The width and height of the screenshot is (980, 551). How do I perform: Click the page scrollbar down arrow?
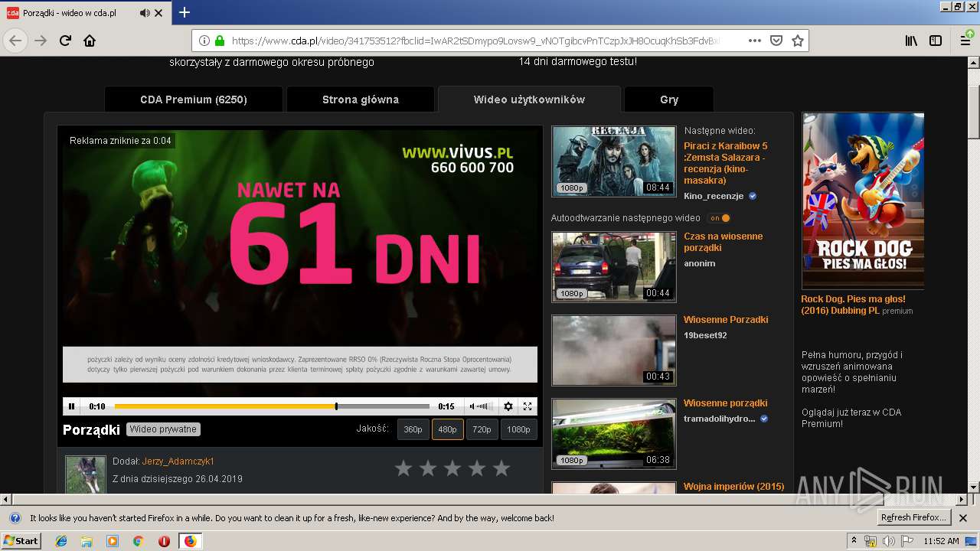tap(973, 487)
